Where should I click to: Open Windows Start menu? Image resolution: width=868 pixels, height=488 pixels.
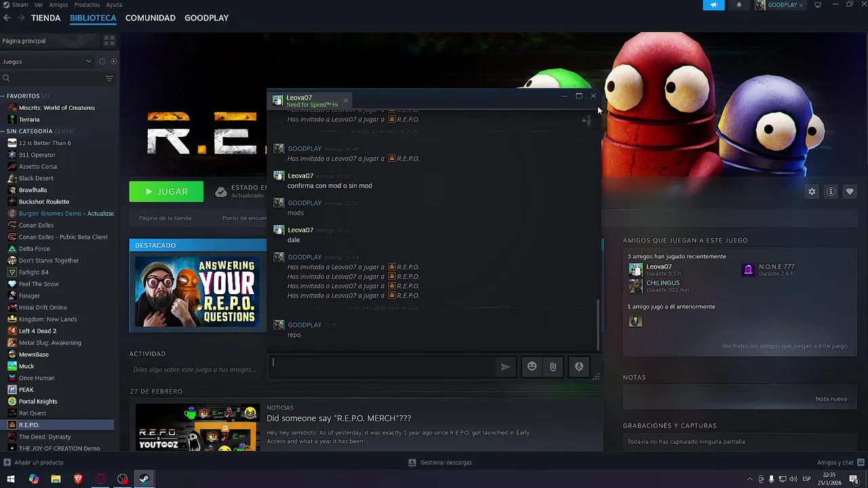11,479
